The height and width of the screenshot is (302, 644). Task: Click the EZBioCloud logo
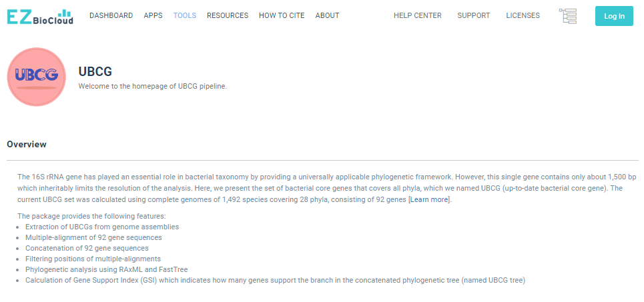(x=40, y=16)
